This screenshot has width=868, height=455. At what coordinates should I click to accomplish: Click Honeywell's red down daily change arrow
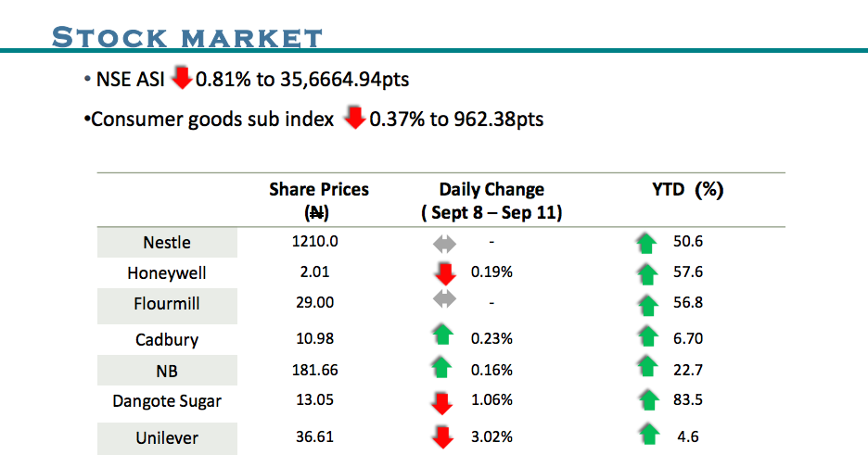pos(445,273)
